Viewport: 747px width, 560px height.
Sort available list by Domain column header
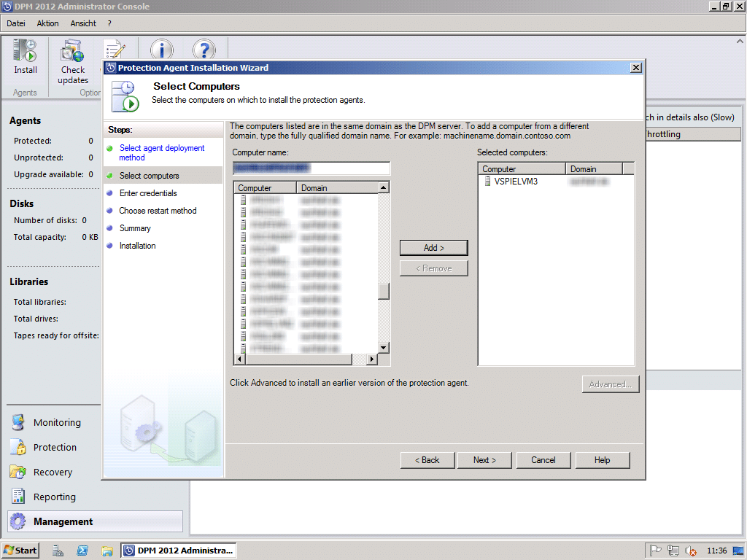click(x=337, y=187)
